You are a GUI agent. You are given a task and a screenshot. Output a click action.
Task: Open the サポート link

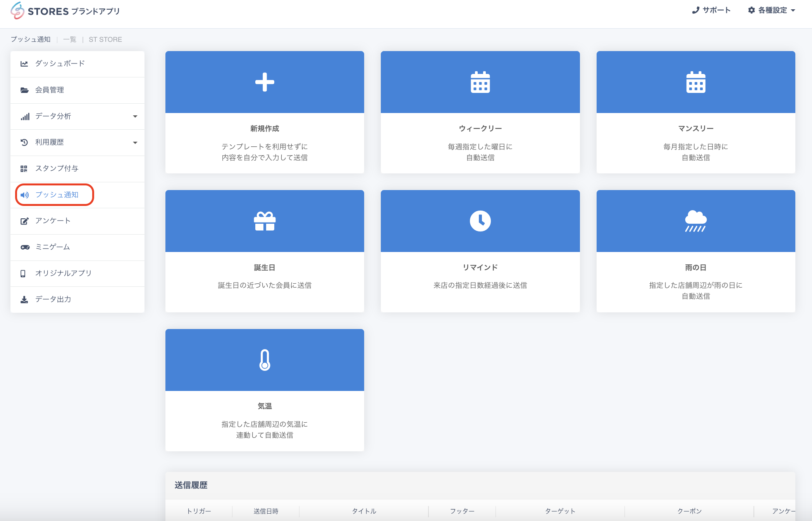coord(711,10)
